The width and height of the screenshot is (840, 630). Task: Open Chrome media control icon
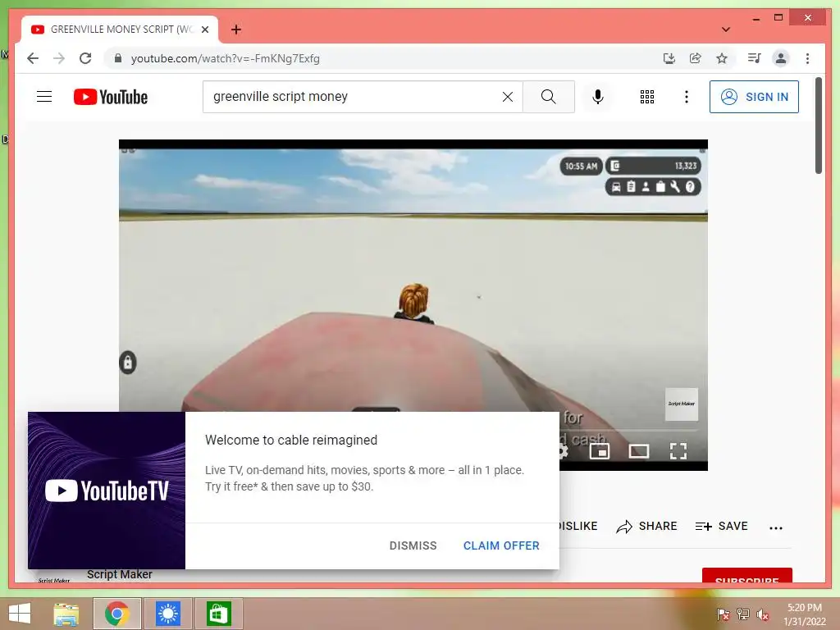(755, 58)
